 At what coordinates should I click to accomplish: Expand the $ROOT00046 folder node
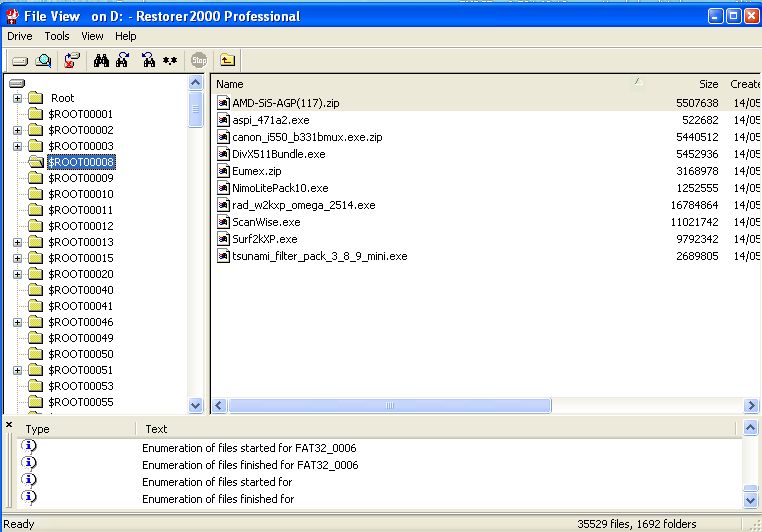pos(17,322)
